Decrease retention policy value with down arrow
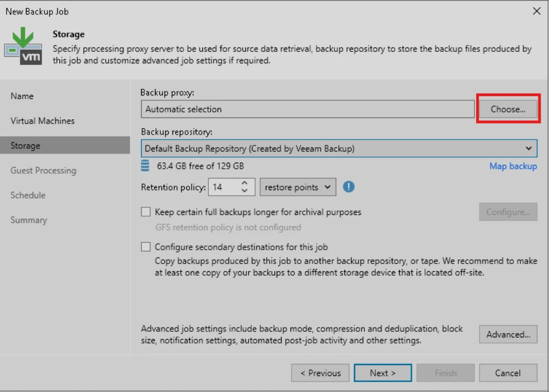 coord(244,191)
